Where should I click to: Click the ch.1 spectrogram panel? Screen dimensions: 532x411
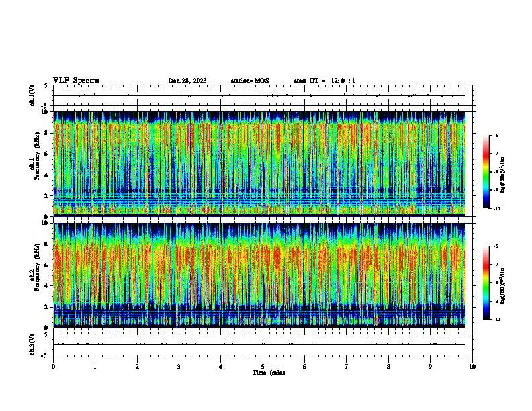point(259,164)
